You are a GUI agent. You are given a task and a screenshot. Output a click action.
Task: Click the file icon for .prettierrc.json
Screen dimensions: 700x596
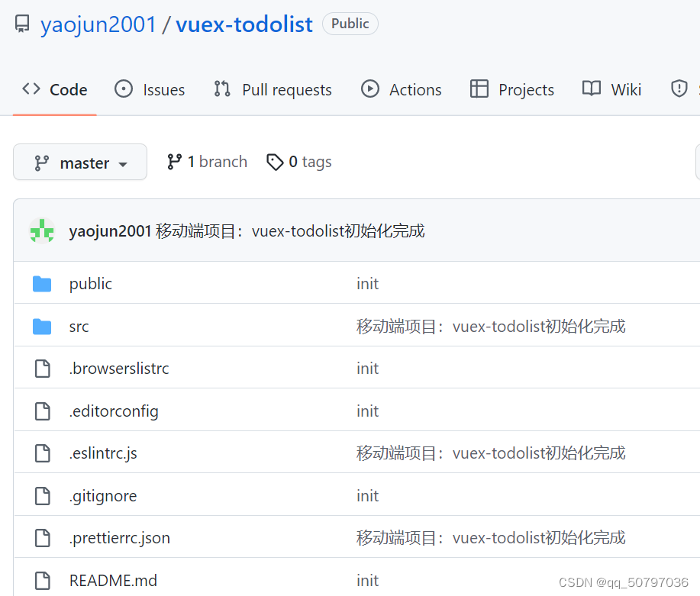43,539
